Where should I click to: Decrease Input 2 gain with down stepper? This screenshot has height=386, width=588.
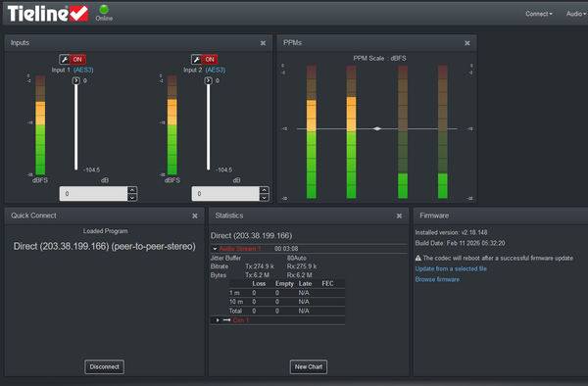pos(264,198)
